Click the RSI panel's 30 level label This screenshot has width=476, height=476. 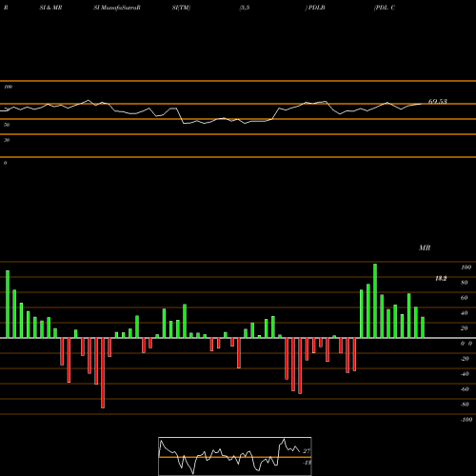coord(7,140)
